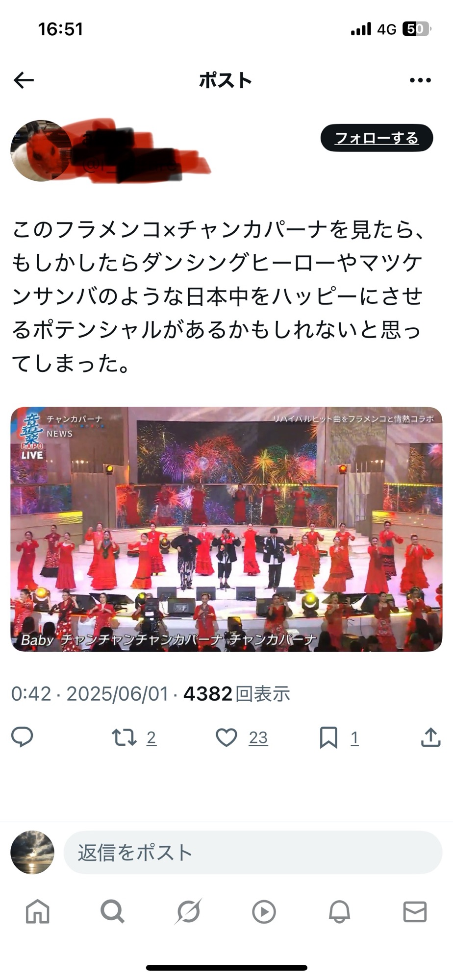Screen dimensions: 453x980
Task: Open the repost count 2
Action: tap(151, 738)
